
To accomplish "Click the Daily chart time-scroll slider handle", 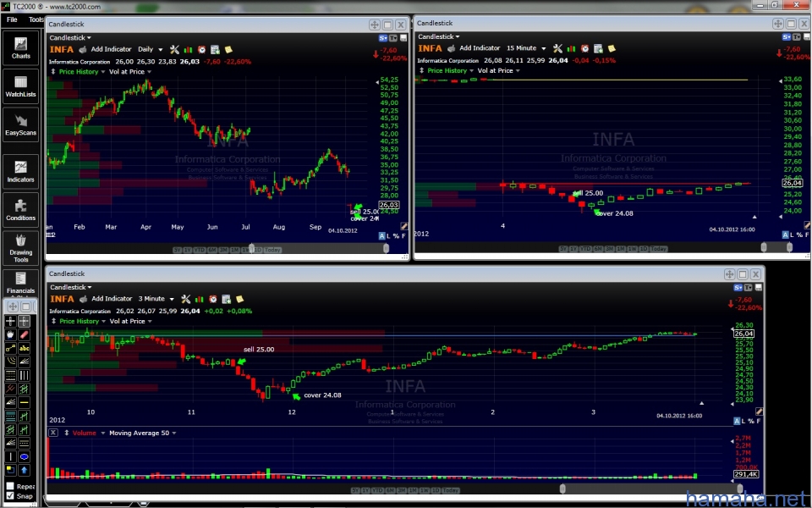I will pos(386,249).
